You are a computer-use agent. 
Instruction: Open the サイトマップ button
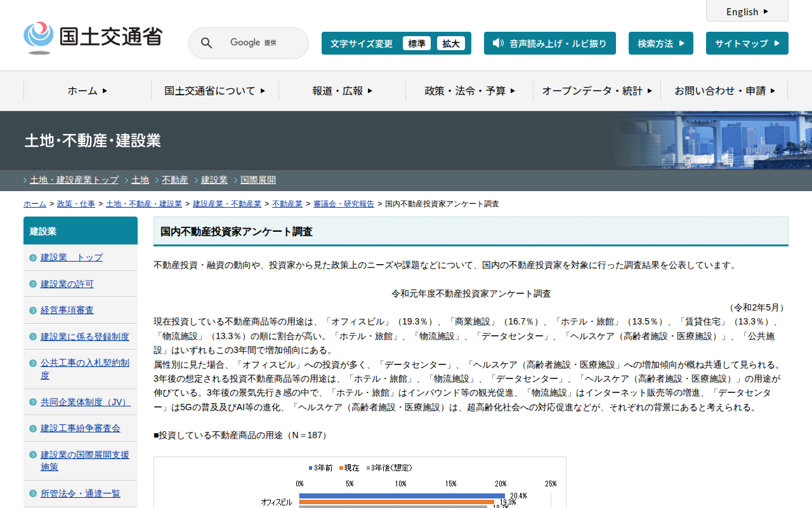[747, 43]
